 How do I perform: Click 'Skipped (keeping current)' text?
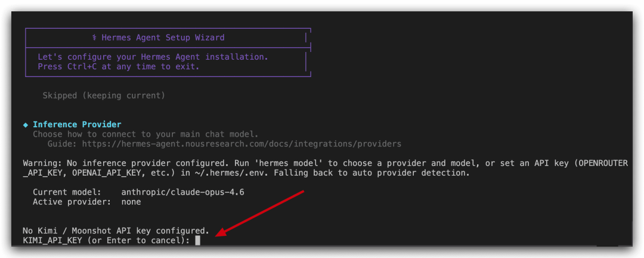[104, 96]
